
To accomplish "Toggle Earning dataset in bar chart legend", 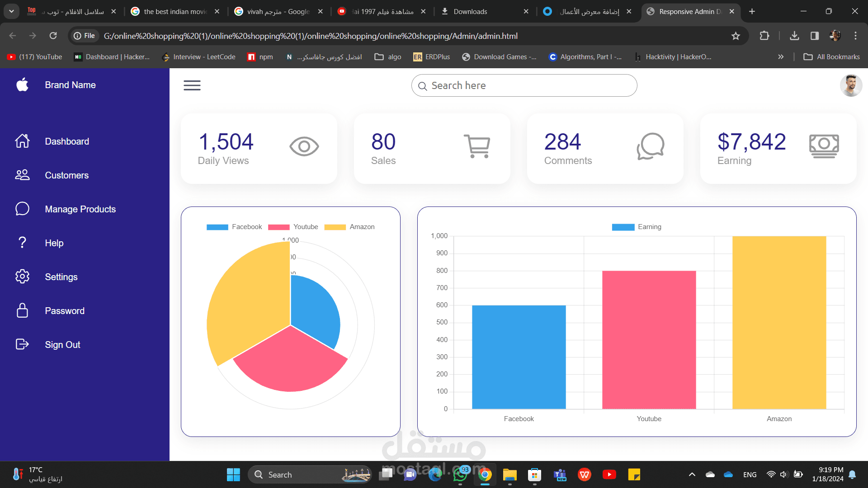I will pyautogui.click(x=636, y=227).
